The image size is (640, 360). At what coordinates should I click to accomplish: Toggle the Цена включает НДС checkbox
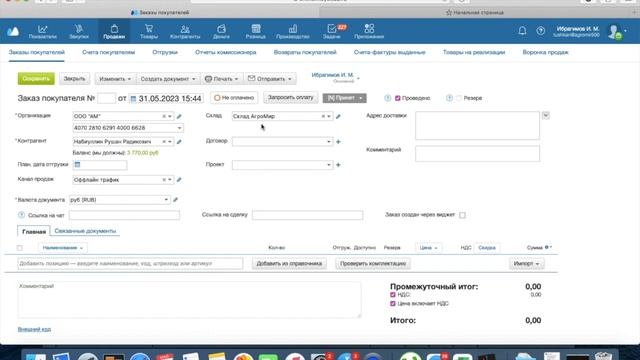pyautogui.click(x=393, y=303)
